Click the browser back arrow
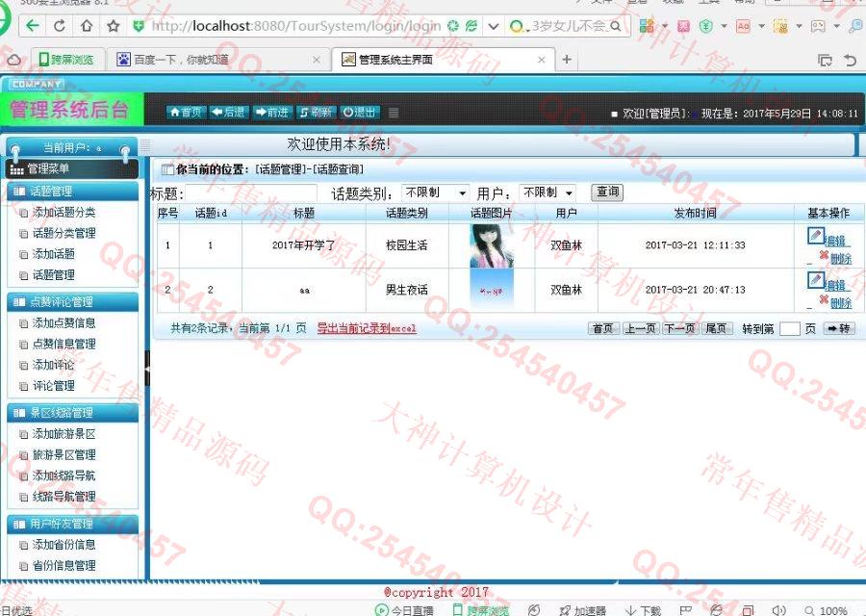This screenshot has height=616, width=866. [33, 26]
